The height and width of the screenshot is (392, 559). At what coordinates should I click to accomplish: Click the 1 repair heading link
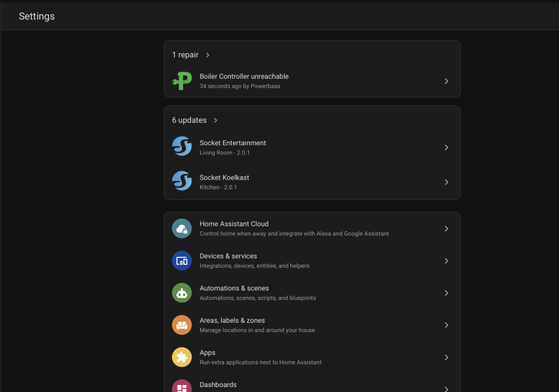pyautogui.click(x=185, y=55)
